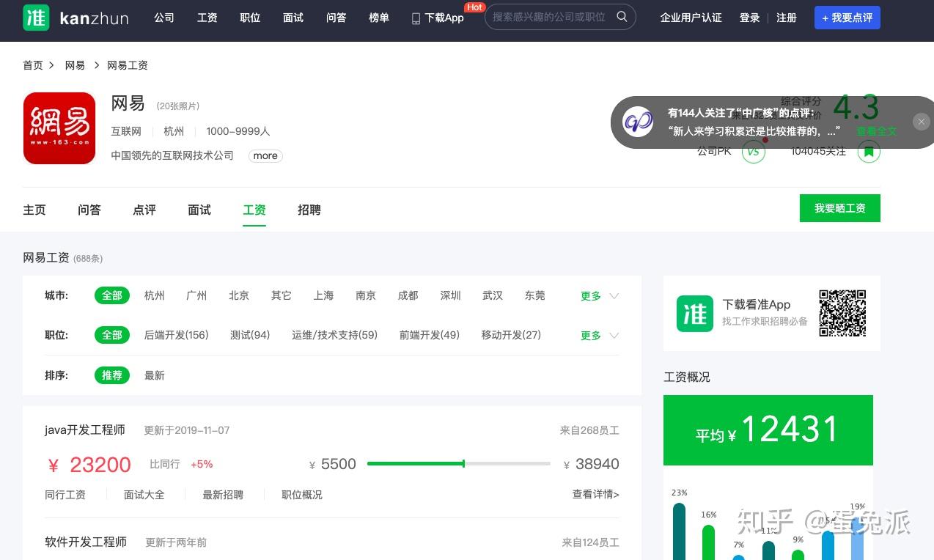The width and height of the screenshot is (934, 560).
Task: Switch to the 招聘 tab
Action: coord(309,210)
